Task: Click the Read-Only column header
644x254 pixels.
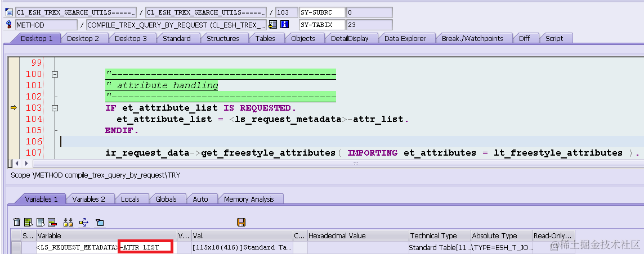Action: (553, 235)
